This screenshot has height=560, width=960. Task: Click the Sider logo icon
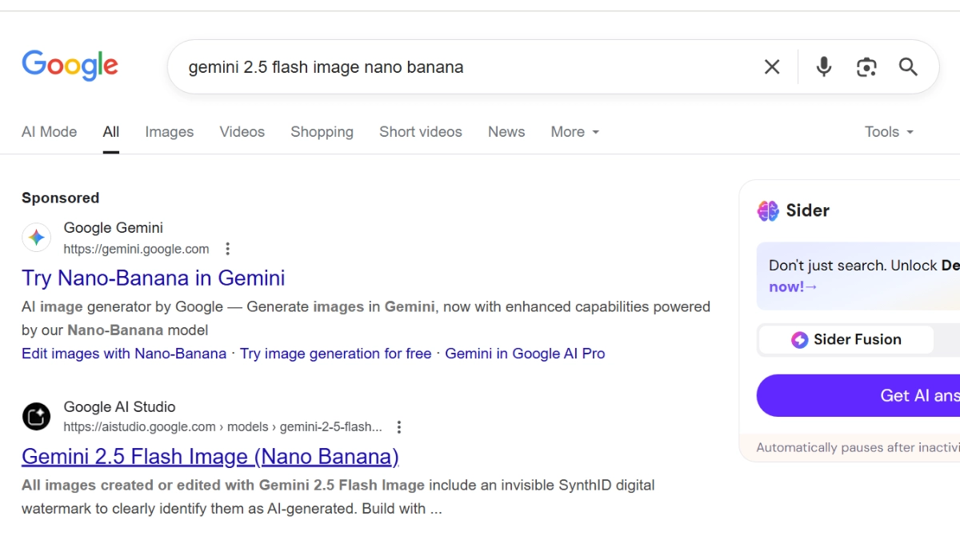coord(766,210)
